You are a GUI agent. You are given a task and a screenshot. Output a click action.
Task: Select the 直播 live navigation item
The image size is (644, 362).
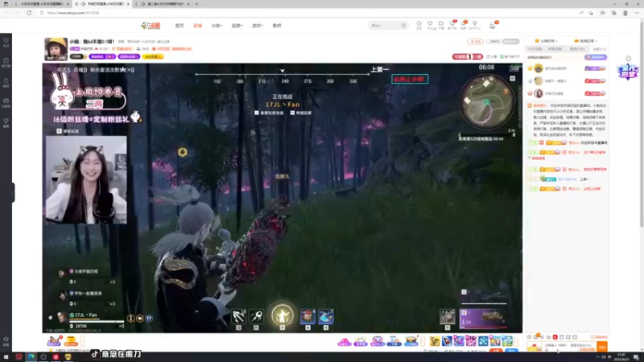tap(197, 26)
